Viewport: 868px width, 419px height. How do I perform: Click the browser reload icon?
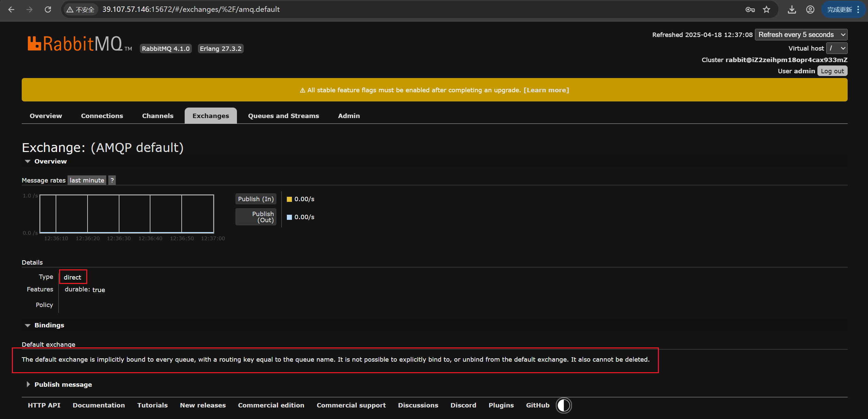[x=48, y=9]
